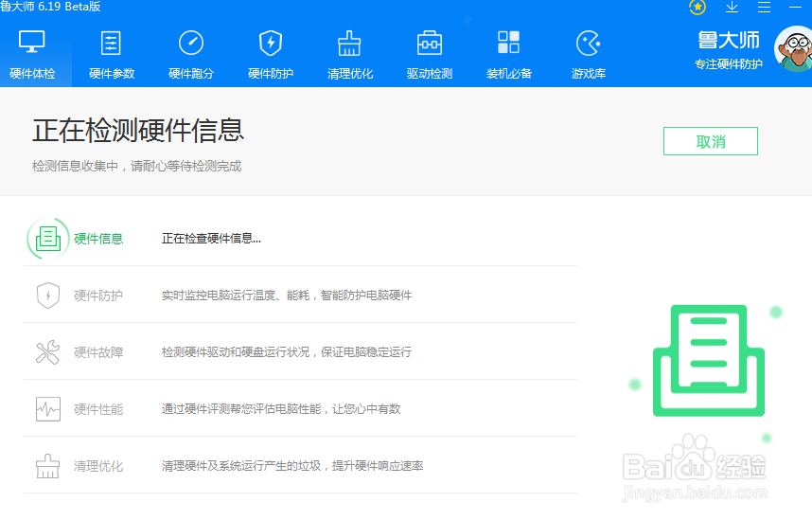Image resolution: width=812 pixels, height=520 pixels.
Task: Click the waveform icon beside 硬件性能
Action: click(47, 409)
